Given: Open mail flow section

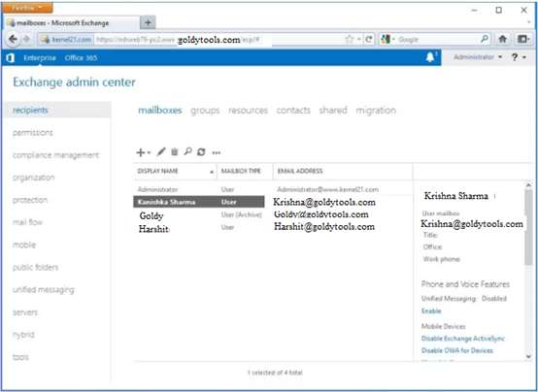Looking at the screenshot, I should coord(28,222).
